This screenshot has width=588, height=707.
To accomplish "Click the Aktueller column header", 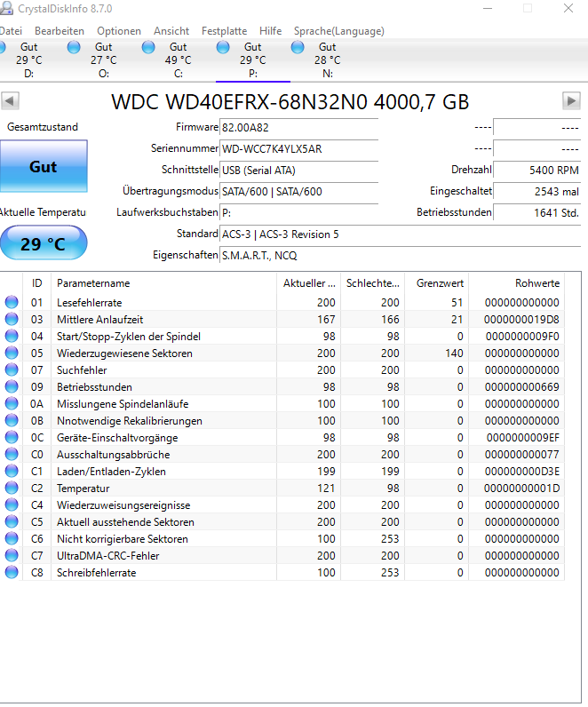I will coord(308,283).
